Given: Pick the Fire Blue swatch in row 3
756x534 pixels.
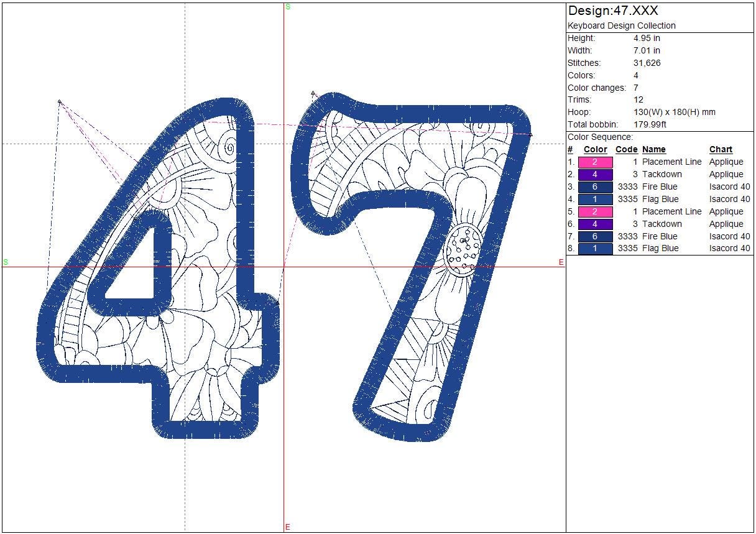Looking at the screenshot, I should 595,187.
